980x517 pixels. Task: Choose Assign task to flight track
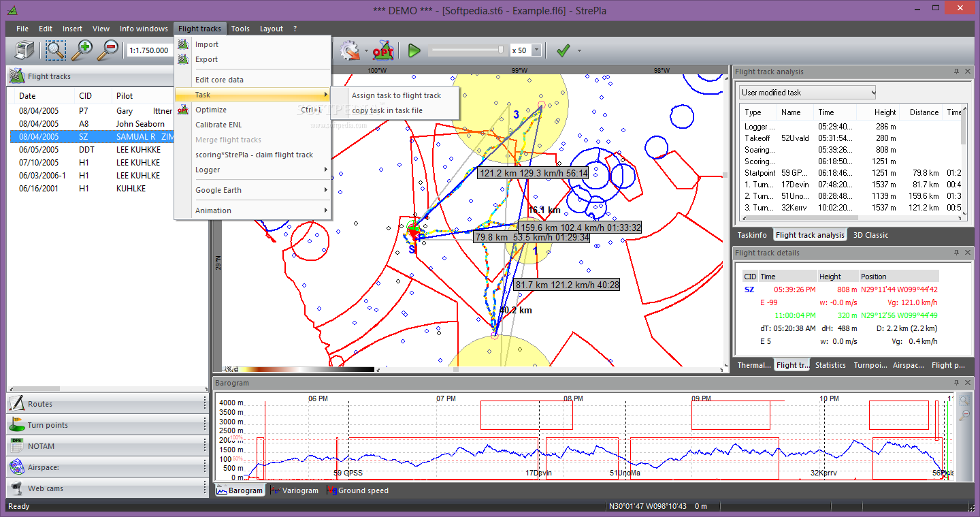point(396,95)
